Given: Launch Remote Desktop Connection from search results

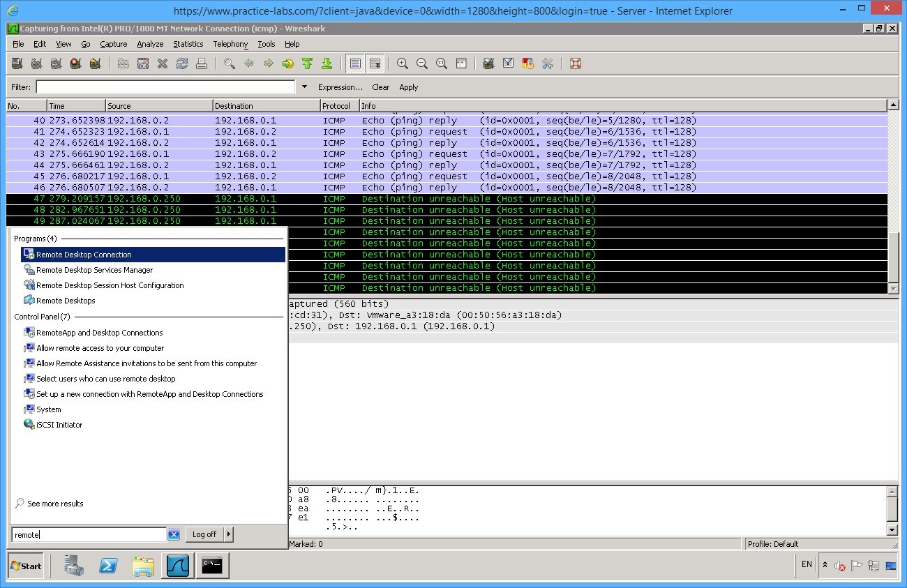Looking at the screenshot, I should pyautogui.click(x=83, y=255).
